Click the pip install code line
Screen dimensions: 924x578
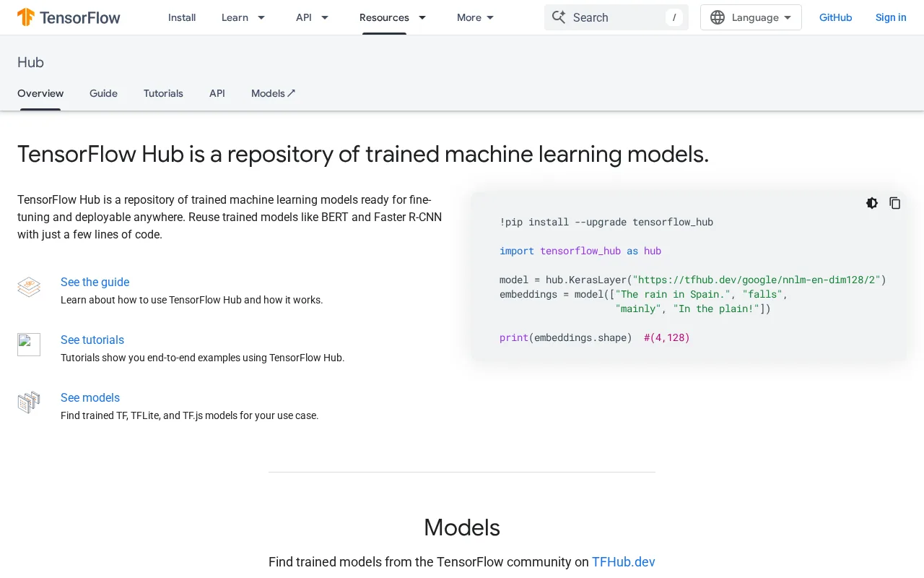pyautogui.click(x=606, y=222)
